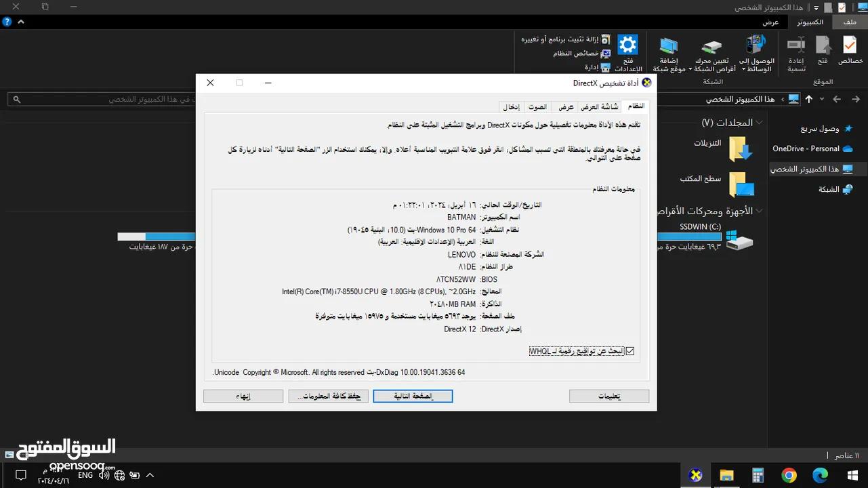Click the فتح ribbon icon
The width and height of the screenshot is (868, 488).
click(x=823, y=51)
